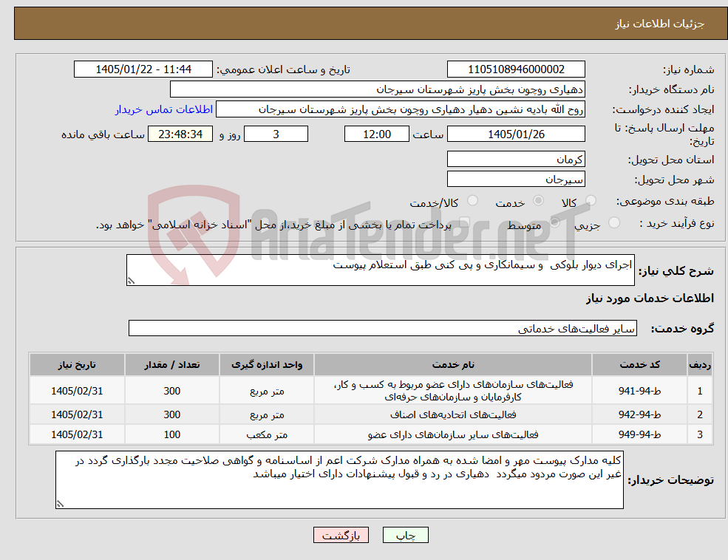Click اطلاعات خدمات مورد نیاز section heading
728x560 pixels.
pyautogui.click(x=650, y=298)
